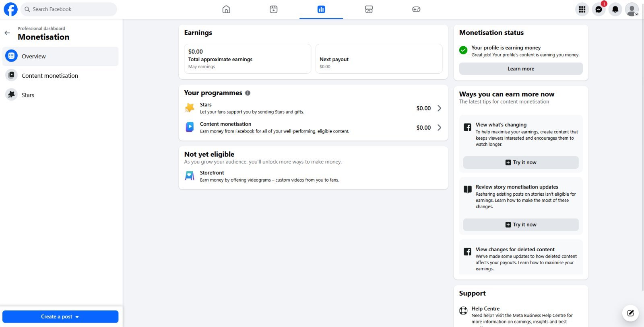
Task: Click Try it now under View what's changing
Action: pos(521,163)
